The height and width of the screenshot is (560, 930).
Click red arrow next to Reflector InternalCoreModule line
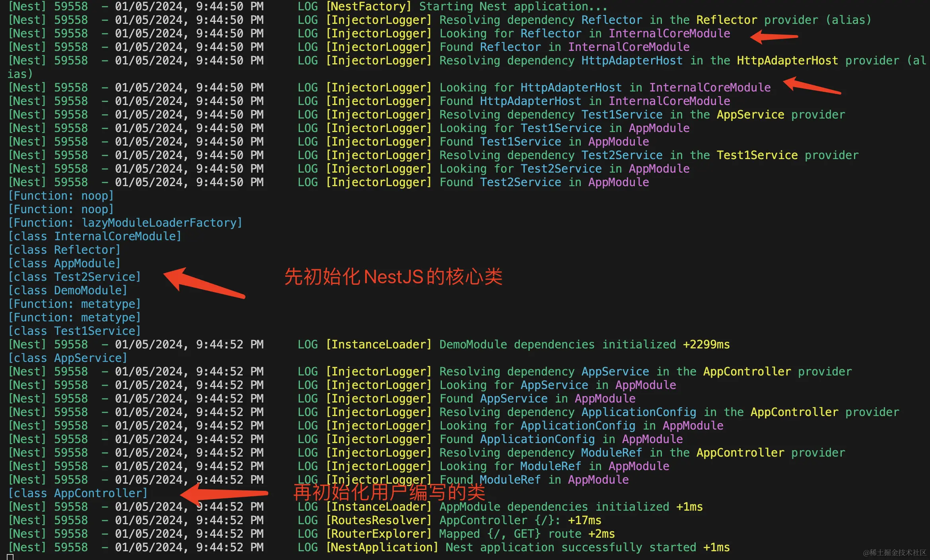point(774,37)
